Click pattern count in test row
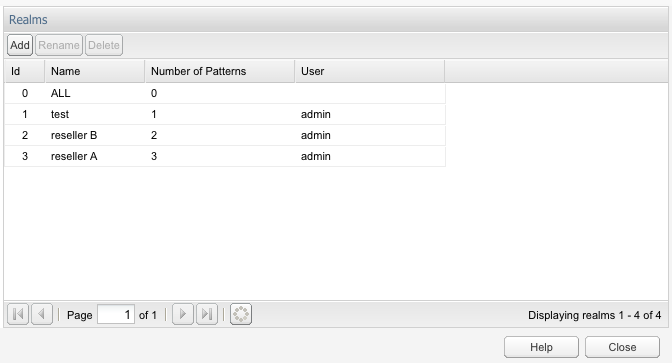The height and width of the screenshot is (363, 672). point(154,114)
